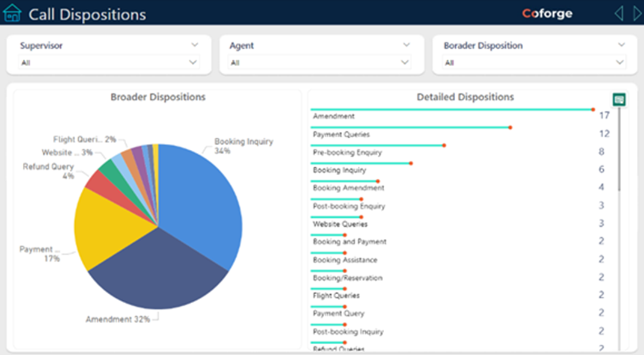Click the green table icon above Detailed Dispositions
The height and width of the screenshot is (355, 644).
pos(619,99)
